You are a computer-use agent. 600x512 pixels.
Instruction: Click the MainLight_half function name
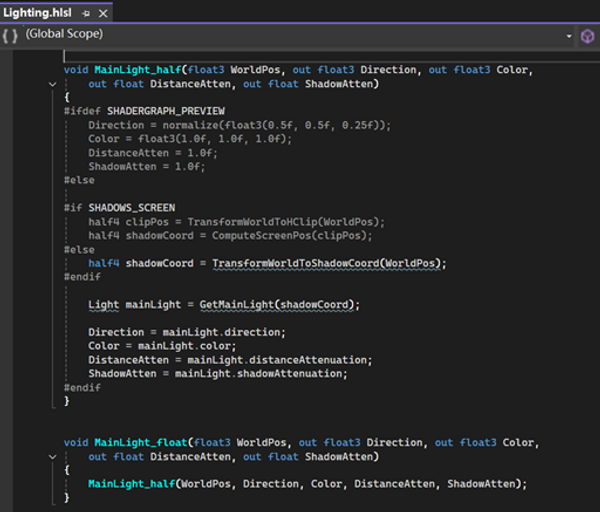pos(138,70)
